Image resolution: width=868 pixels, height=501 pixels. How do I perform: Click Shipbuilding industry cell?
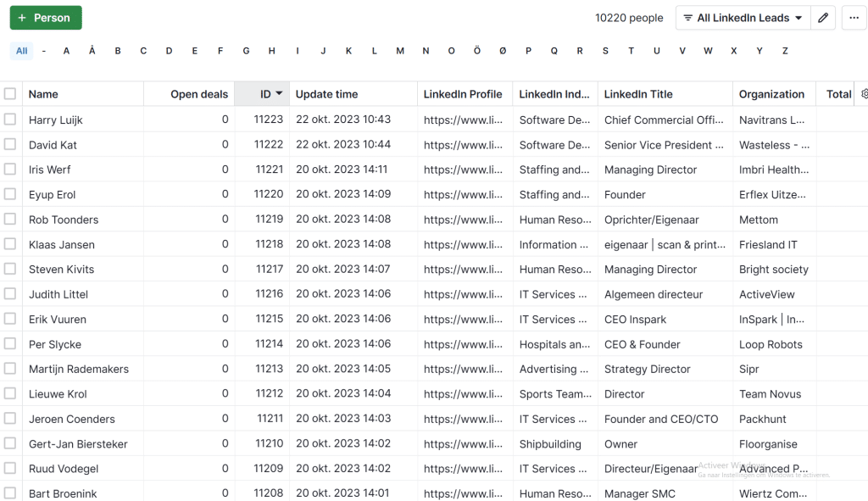coord(550,444)
